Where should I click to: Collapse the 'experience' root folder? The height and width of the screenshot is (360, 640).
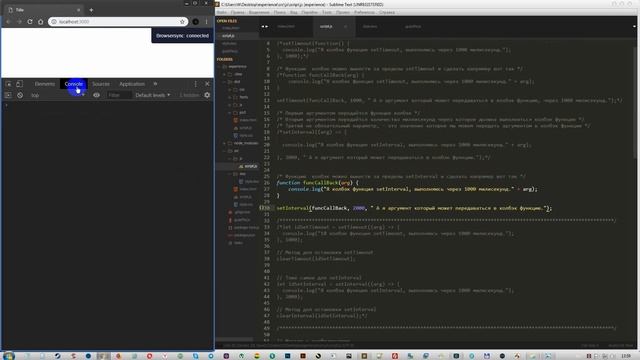224,67
